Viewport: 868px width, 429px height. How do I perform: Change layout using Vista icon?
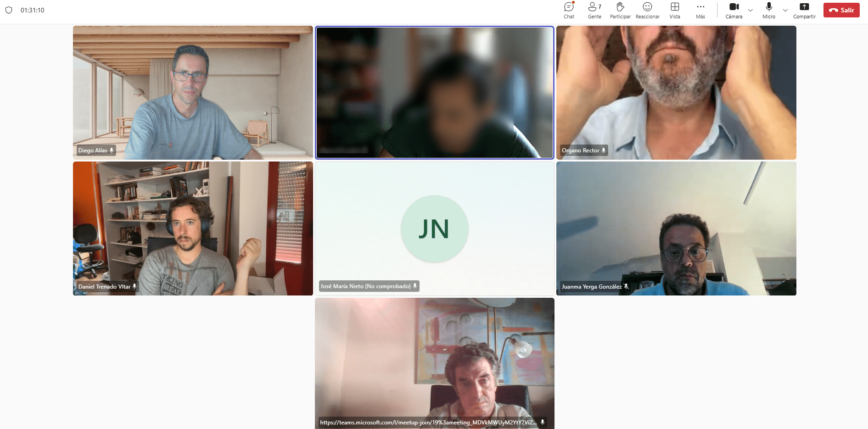tap(675, 10)
